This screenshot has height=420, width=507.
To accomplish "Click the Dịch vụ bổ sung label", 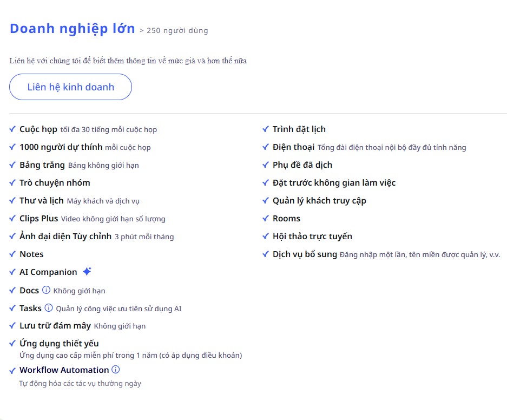I will (x=305, y=254).
